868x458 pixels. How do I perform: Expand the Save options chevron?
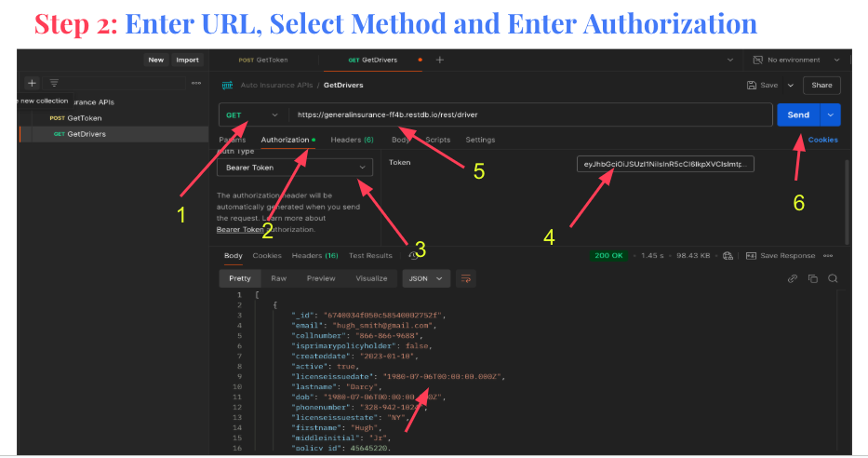tap(791, 86)
